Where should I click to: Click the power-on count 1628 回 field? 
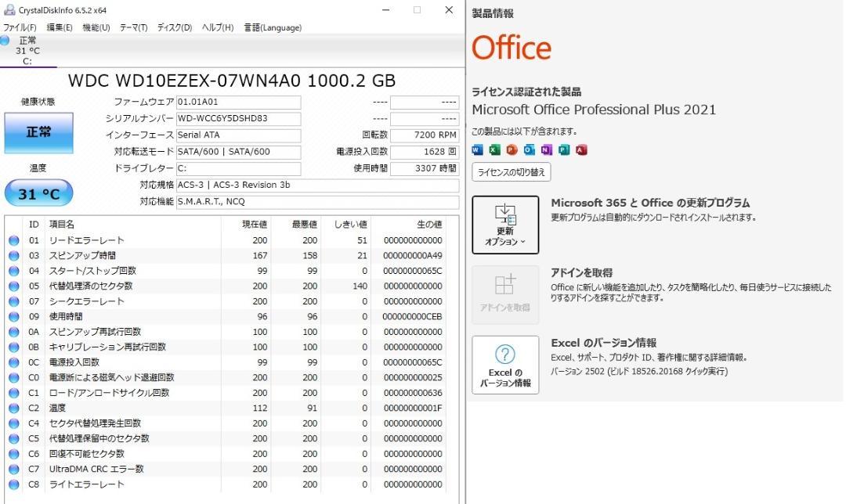(x=425, y=152)
